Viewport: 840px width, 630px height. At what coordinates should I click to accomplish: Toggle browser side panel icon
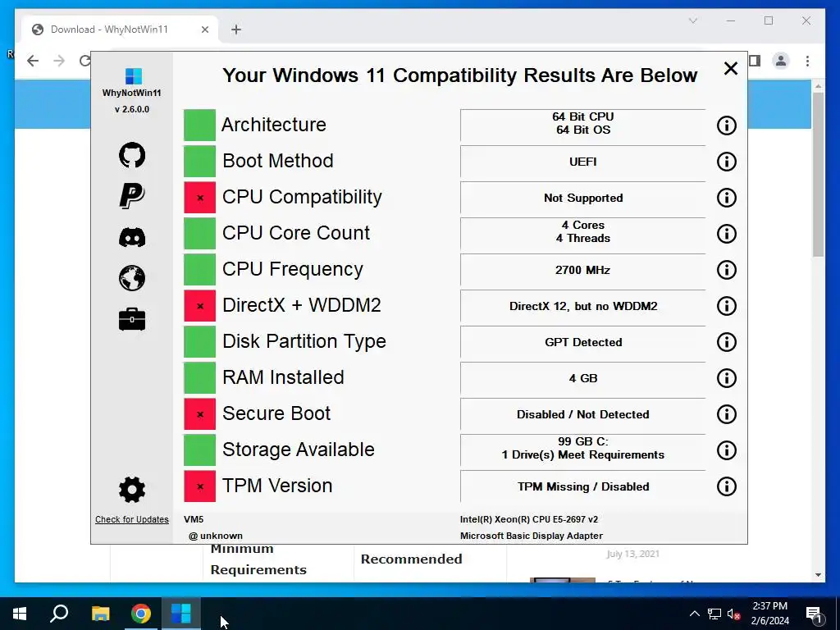point(756,61)
